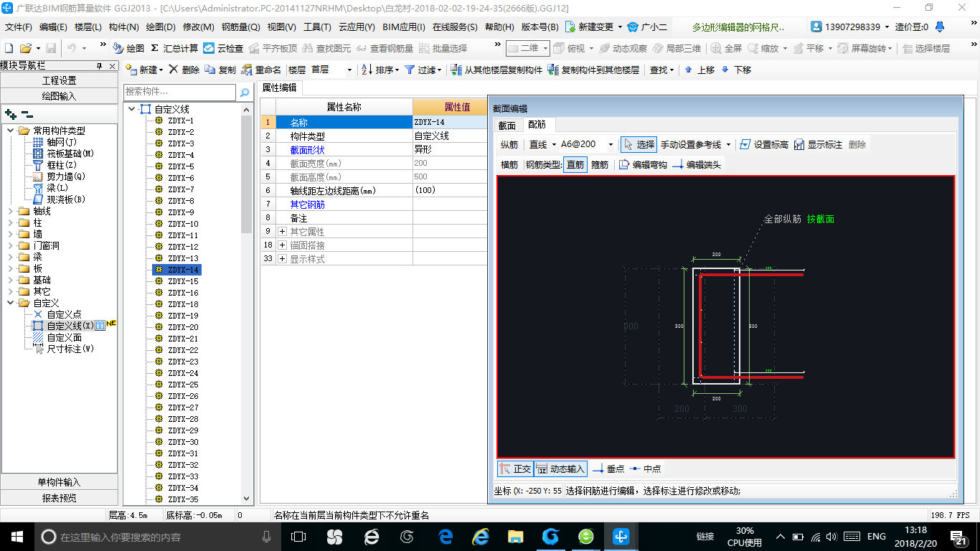Move component down with 下移
980x551 pixels.
736,70
